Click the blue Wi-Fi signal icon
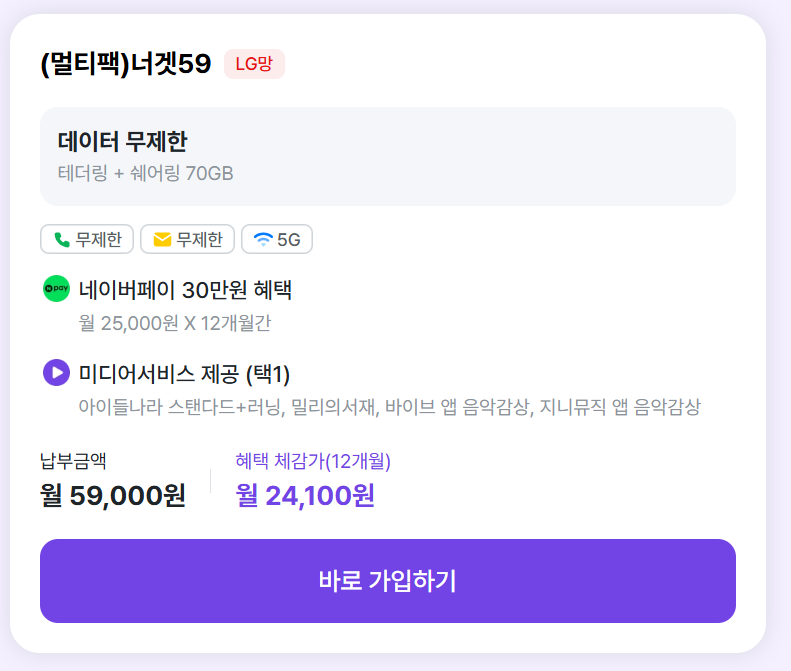This screenshot has width=791, height=671. click(x=263, y=240)
